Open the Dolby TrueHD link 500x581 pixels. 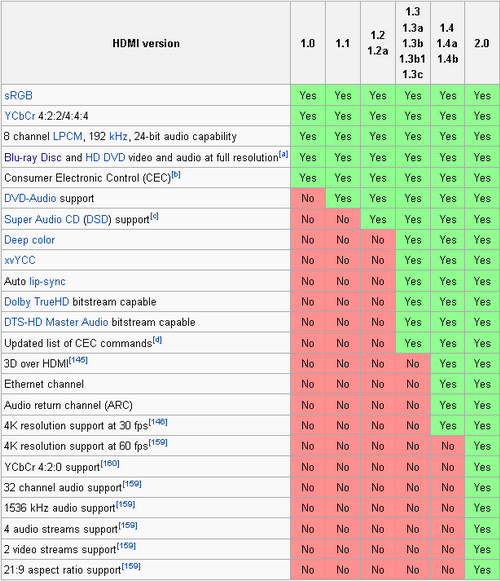(x=36, y=302)
